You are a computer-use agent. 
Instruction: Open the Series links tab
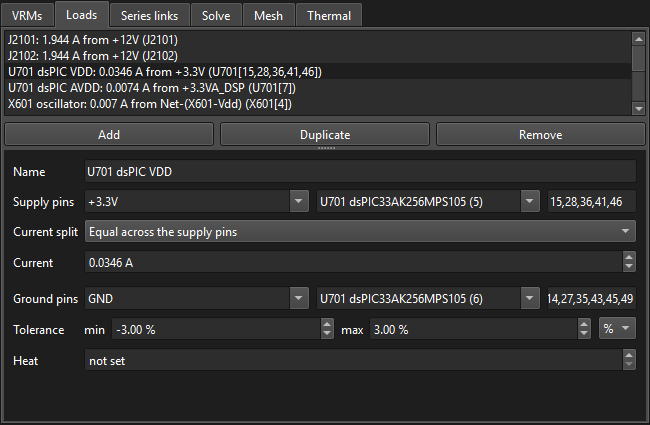pos(149,16)
